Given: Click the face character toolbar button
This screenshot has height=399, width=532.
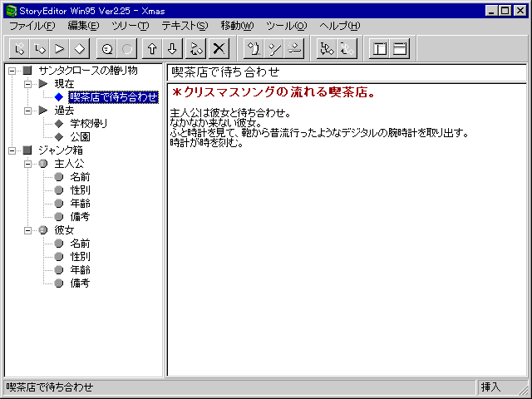Looking at the screenshot, I should coord(107,49).
